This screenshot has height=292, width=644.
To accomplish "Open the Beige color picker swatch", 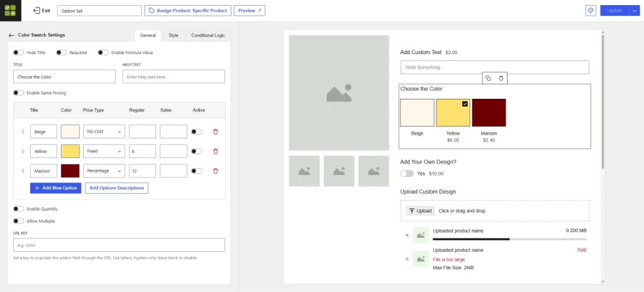I will pos(70,132).
